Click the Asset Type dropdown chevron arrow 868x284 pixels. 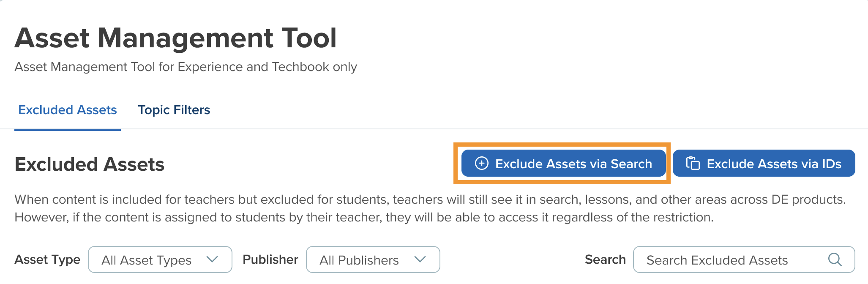tap(212, 259)
